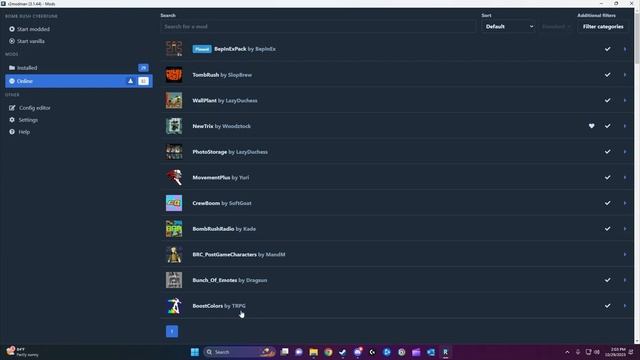Open the Installed mods section
This screenshot has height=360, width=640.
click(79, 68)
